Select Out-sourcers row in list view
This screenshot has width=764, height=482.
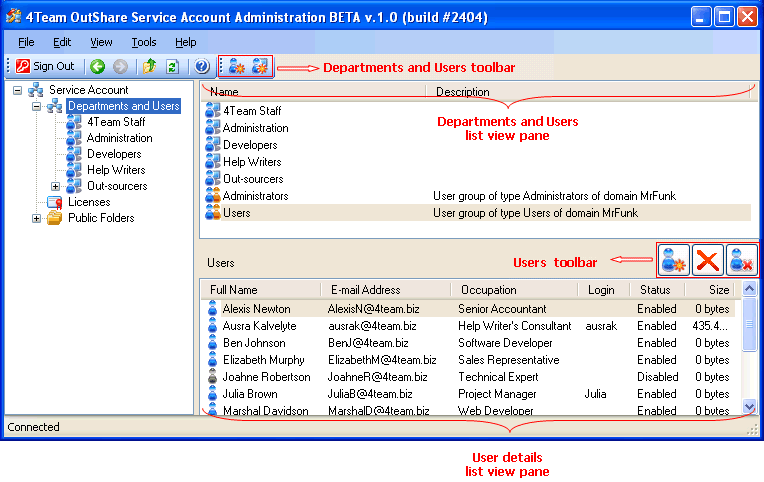point(253,179)
